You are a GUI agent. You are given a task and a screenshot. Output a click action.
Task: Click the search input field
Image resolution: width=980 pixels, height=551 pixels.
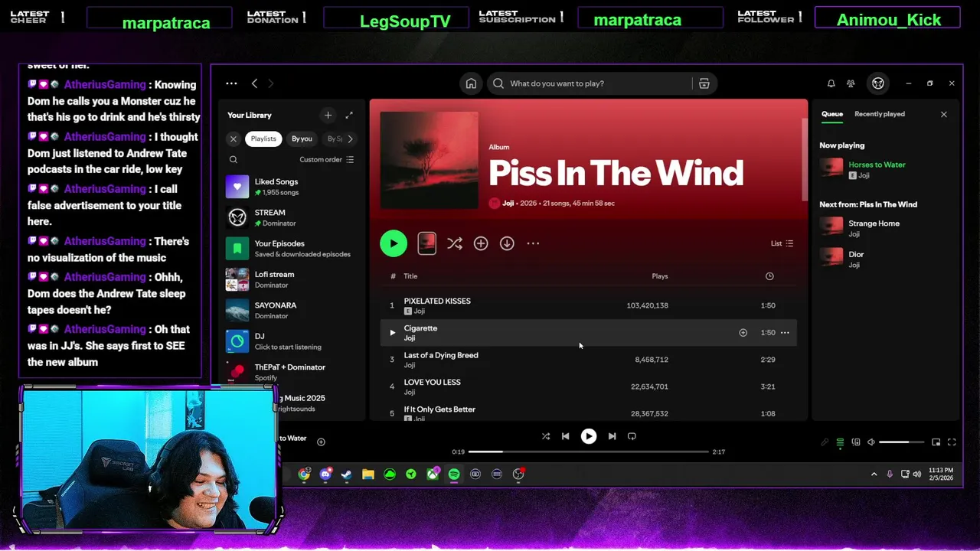[x=590, y=83]
